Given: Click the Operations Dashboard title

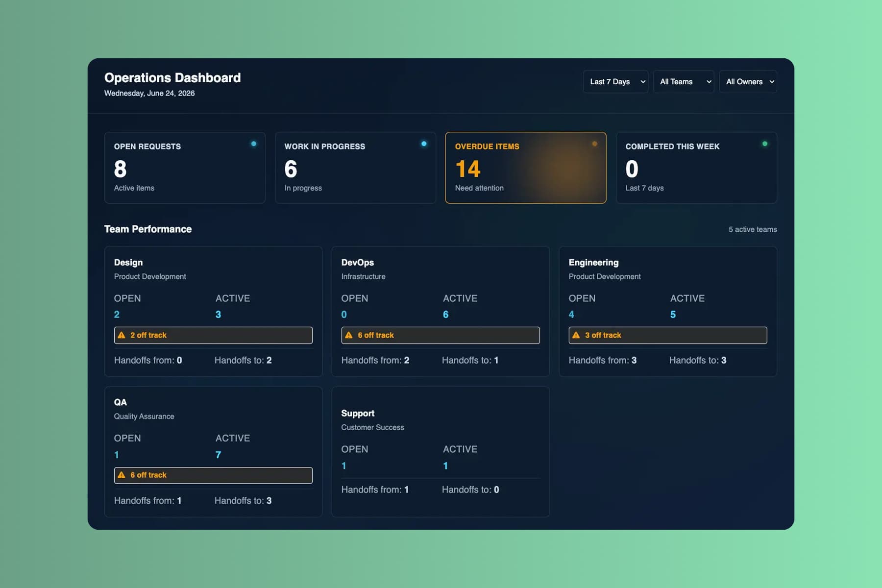Looking at the screenshot, I should tap(172, 78).
